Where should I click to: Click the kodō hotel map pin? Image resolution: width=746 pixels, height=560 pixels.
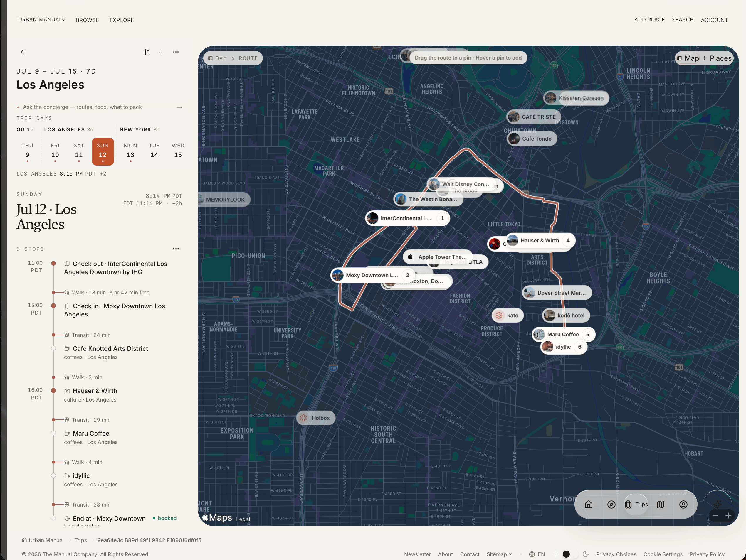(x=566, y=316)
